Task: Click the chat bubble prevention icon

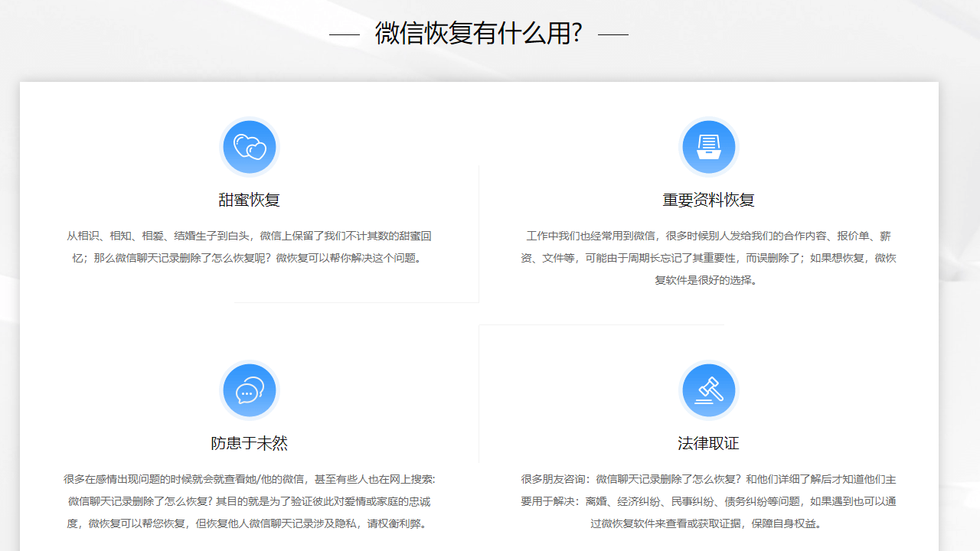Action: 249,390
